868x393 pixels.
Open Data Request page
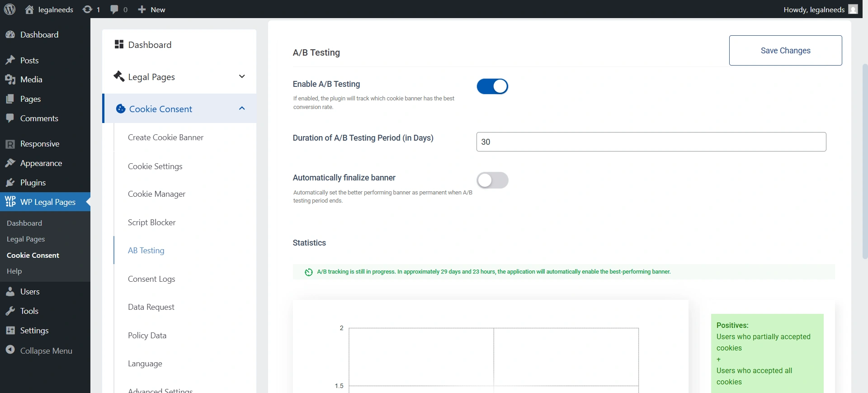pyautogui.click(x=151, y=307)
